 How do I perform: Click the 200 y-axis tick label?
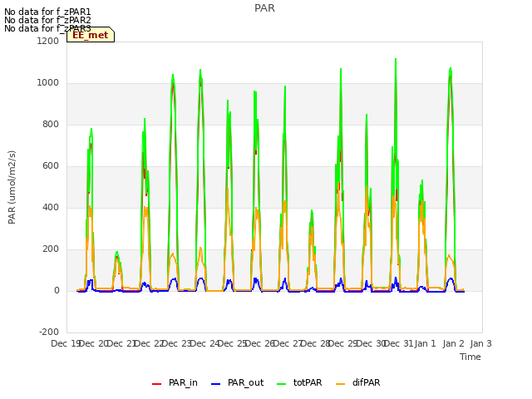[51, 249]
